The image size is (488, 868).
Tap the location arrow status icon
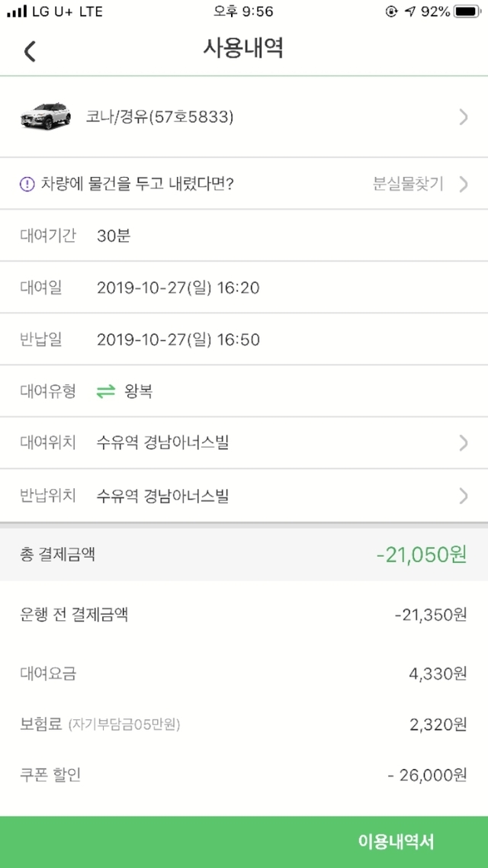[x=412, y=12]
